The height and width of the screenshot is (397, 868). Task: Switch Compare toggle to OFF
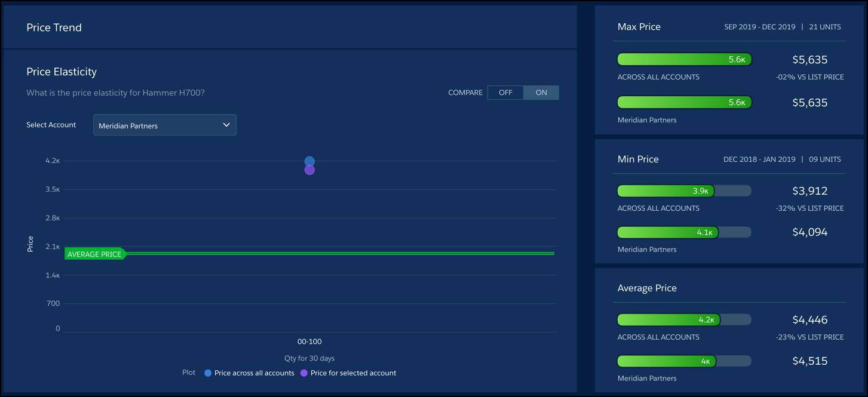505,93
